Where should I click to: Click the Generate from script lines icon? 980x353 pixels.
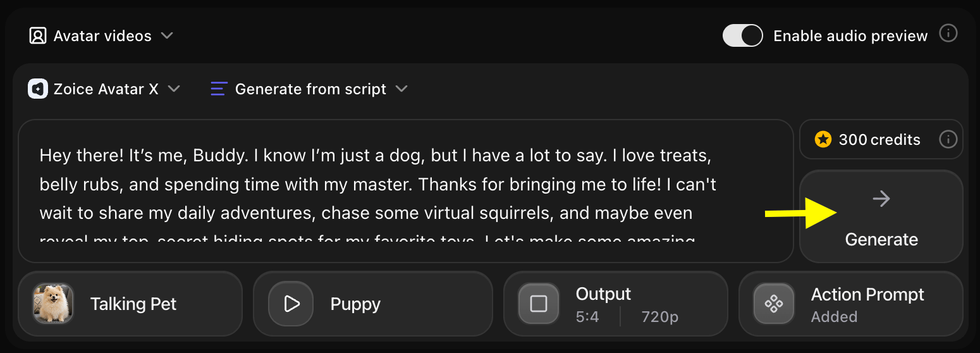[218, 89]
